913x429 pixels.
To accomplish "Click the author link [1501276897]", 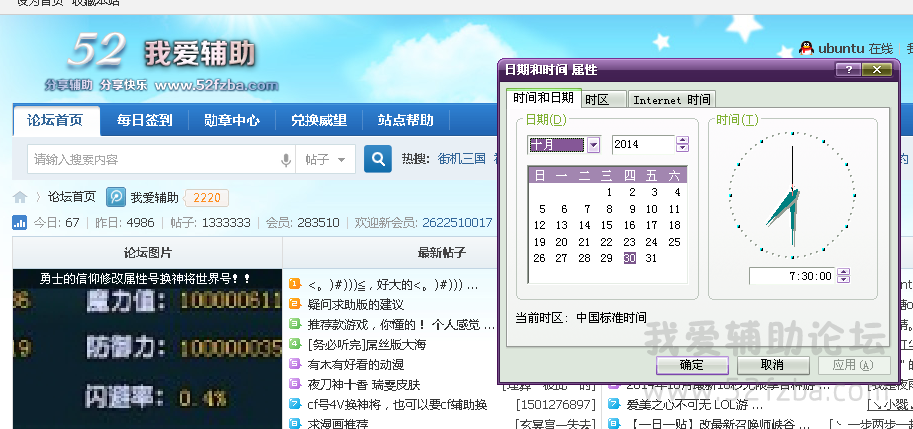I will point(555,405).
